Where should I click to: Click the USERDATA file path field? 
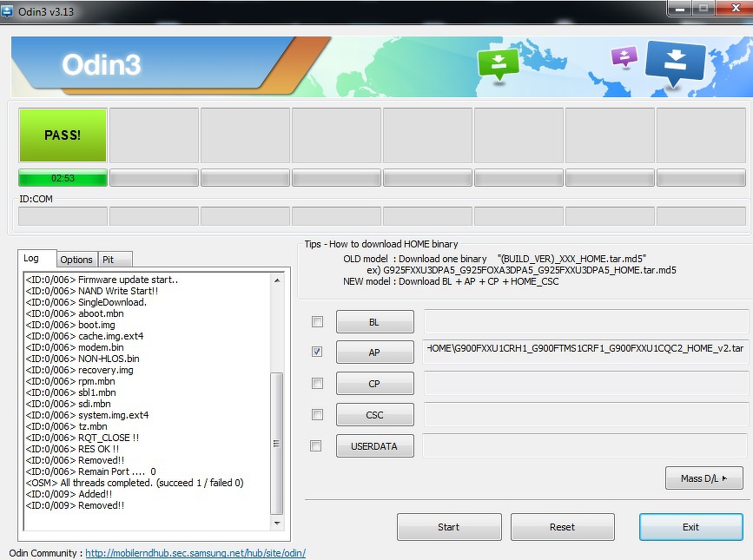pos(585,446)
